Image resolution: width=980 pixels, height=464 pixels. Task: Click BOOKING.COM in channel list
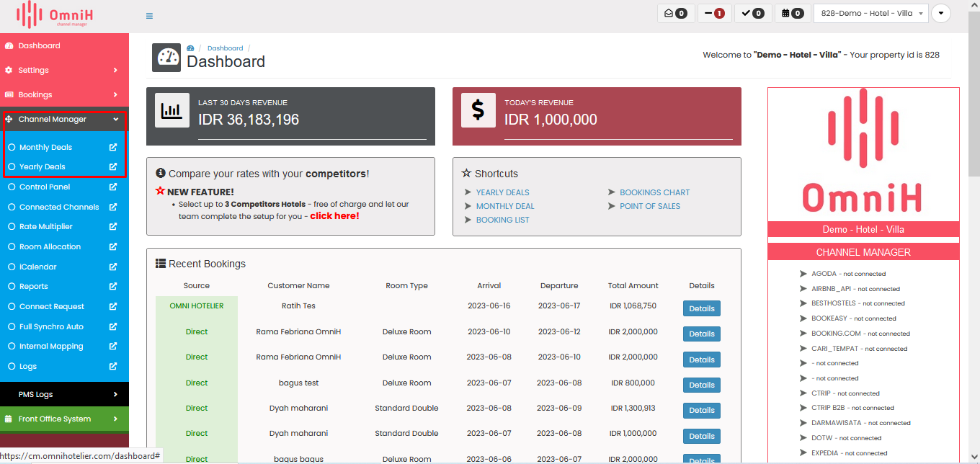tap(836, 334)
